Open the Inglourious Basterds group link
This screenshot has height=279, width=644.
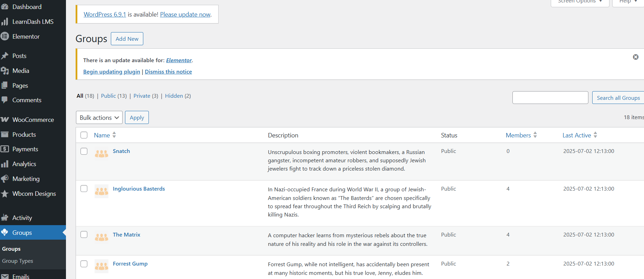(139, 189)
